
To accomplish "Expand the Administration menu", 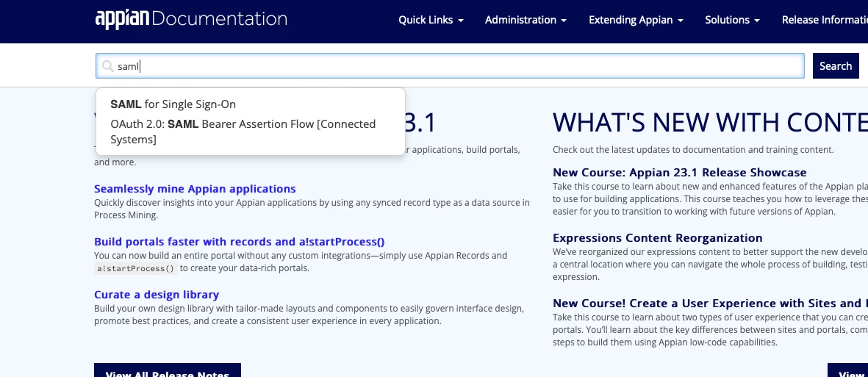I will tap(526, 20).
